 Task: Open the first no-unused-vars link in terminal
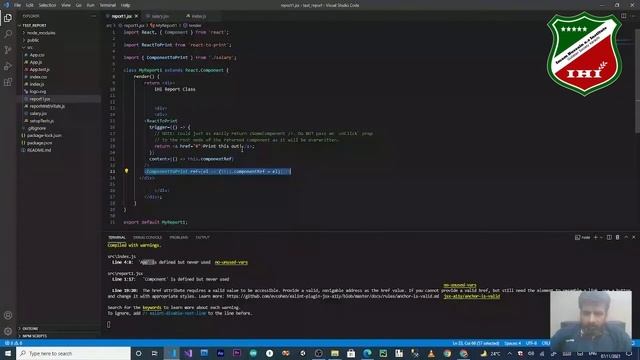[x=231, y=262]
